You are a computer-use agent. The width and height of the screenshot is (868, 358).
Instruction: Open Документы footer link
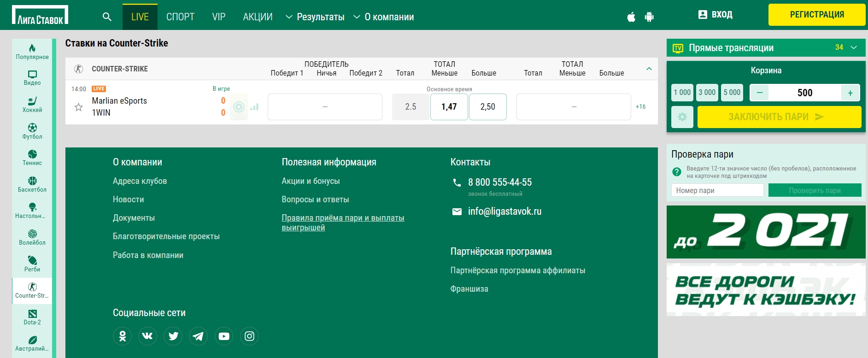pos(134,218)
